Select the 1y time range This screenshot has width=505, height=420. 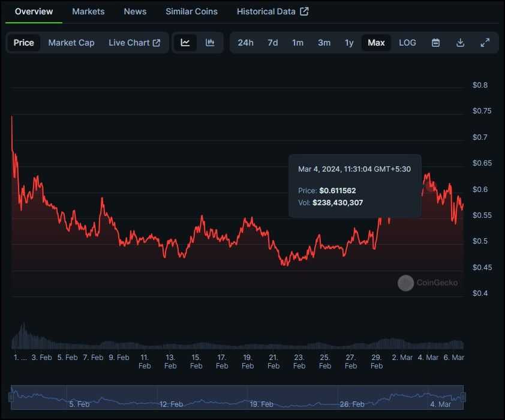tap(349, 43)
